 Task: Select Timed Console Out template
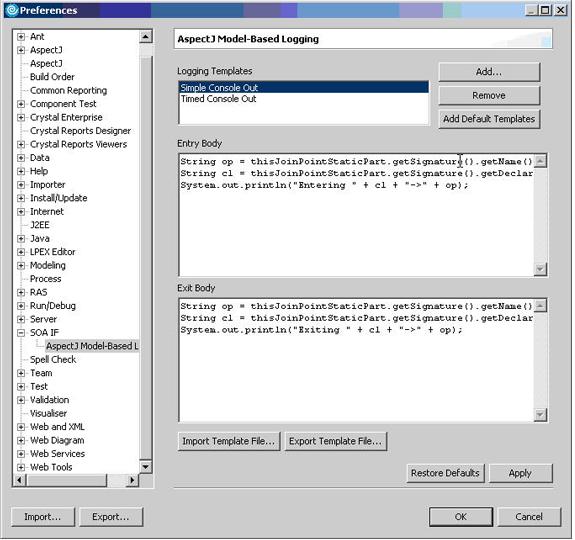click(219, 99)
